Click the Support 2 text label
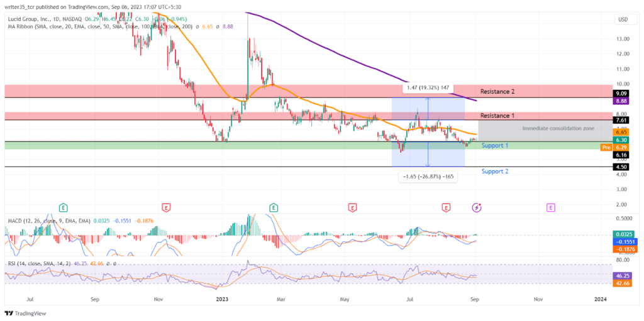Image resolution: width=644 pixels, height=321 pixels. (x=495, y=171)
